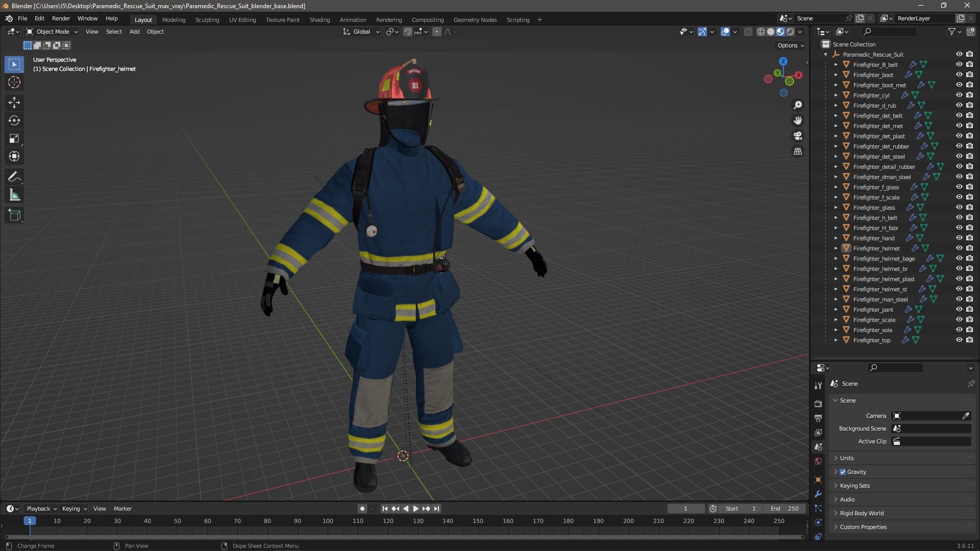Select the Annotate pencil tool
Image resolution: width=980 pixels, height=551 pixels.
tap(14, 177)
